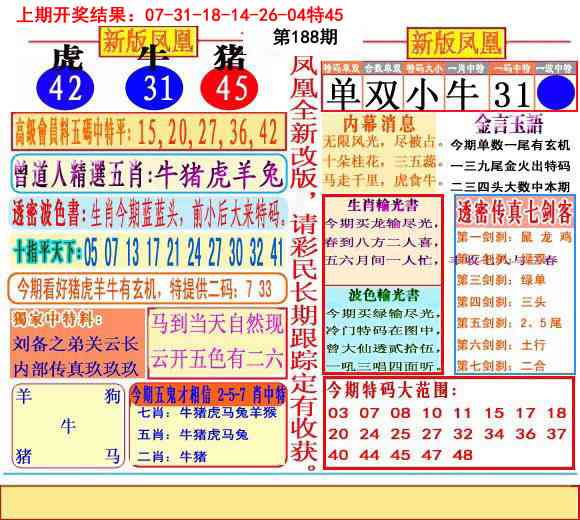Screen dimensions: 580x520
Task: Click the blue ball numbered 42
Action: tap(65, 88)
